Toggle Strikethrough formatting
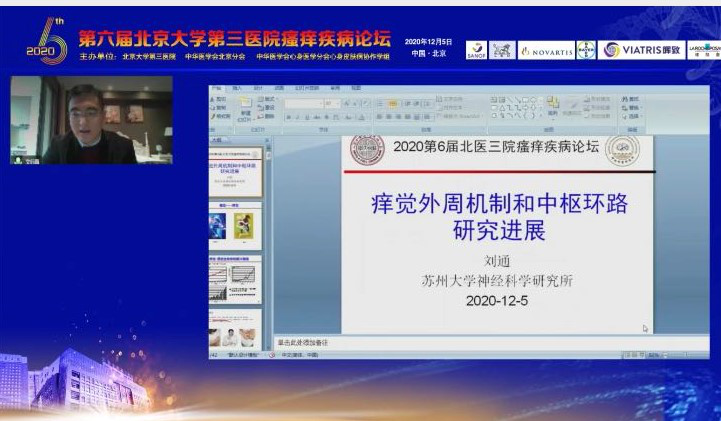Viewport: 721px width, 421px height. tap(316, 117)
